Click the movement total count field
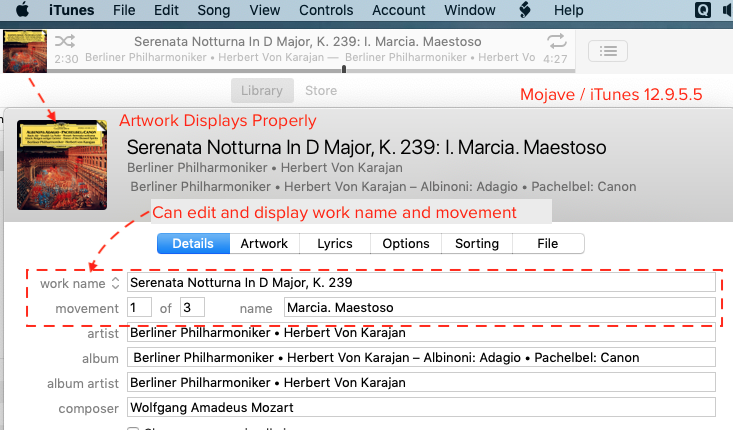The height and width of the screenshot is (430, 733). tap(193, 308)
